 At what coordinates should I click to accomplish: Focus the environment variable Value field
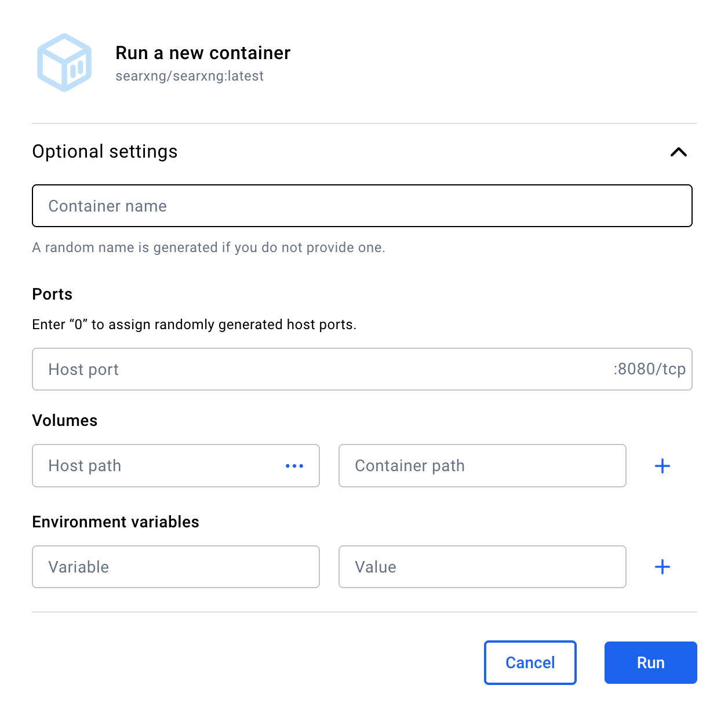482,567
